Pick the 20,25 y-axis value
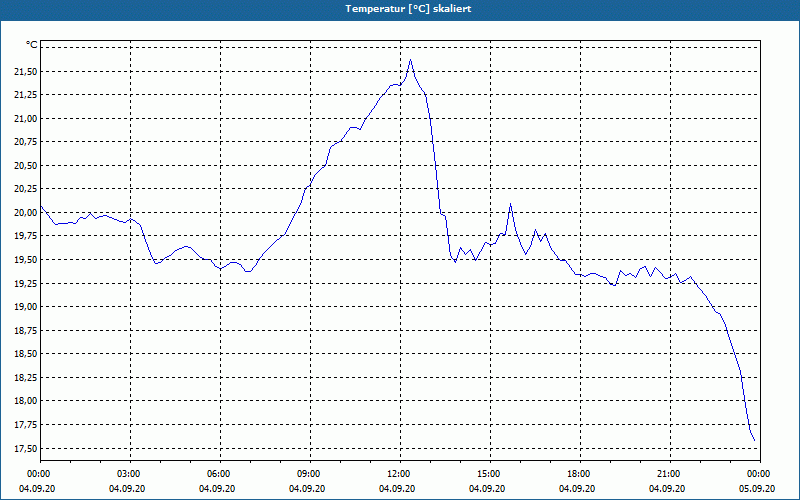The image size is (800, 500). 26,189
